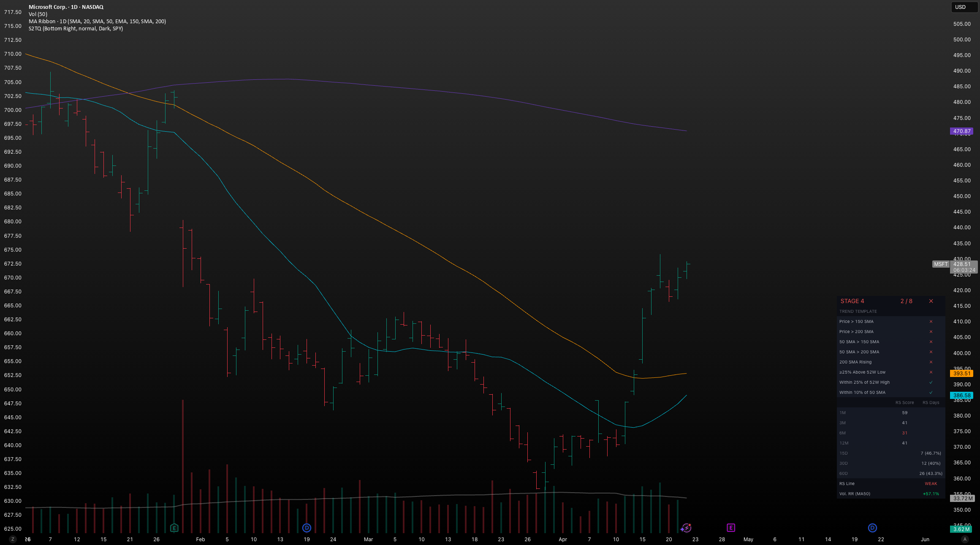Click the cyan 386.58 price label
The height and width of the screenshot is (545, 980).
[961, 396]
